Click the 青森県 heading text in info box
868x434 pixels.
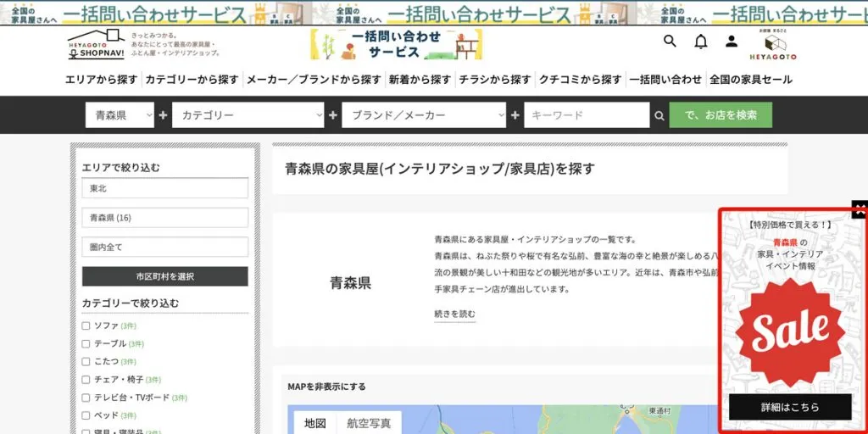coord(351,283)
